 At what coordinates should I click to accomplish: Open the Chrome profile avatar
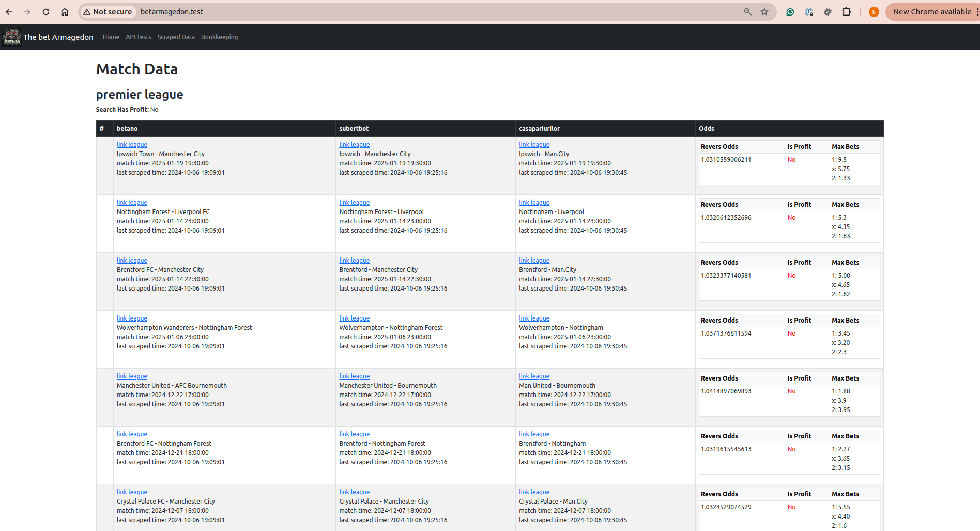coord(874,12)
